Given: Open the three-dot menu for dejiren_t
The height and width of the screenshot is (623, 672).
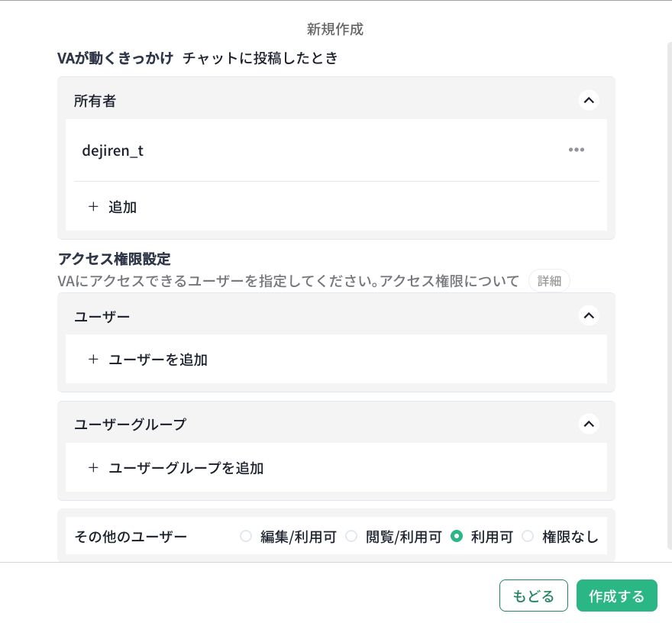Looking at the screenshot, I should coord(576,150).
